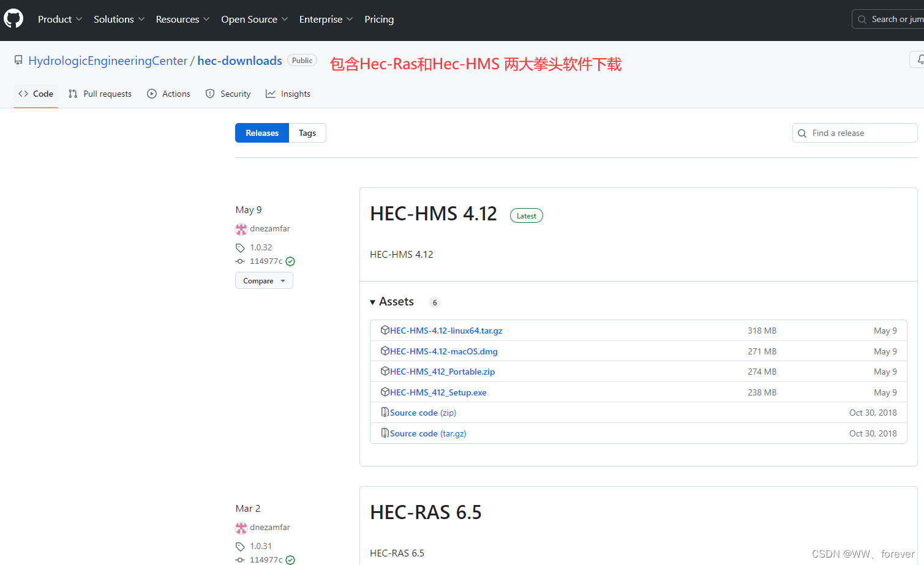Click the search magnifier icon in header

862,20
